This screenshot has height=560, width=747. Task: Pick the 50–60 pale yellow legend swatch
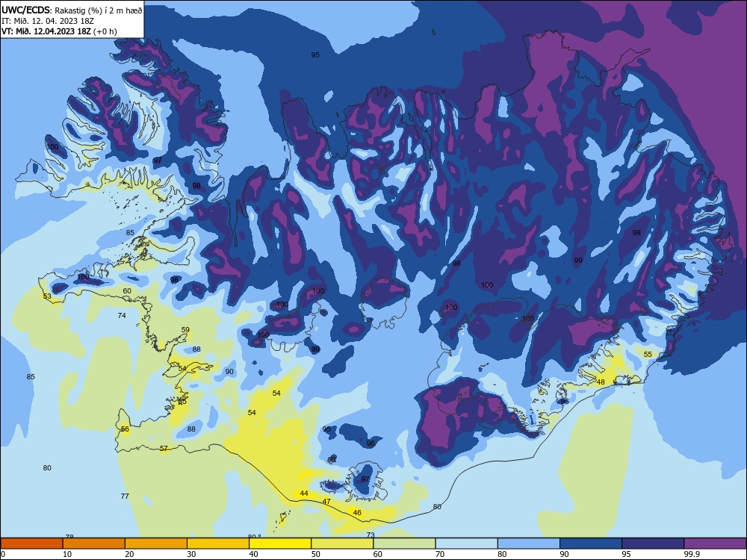pyautogui.click(x=342, y=544)
